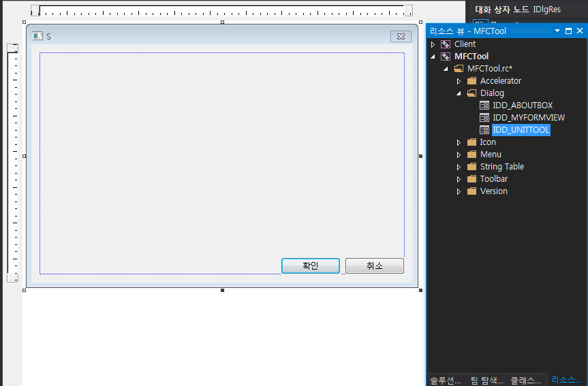Expand the Accelerator folder
This screenshot has height=386, width=588.
(x=459, y=81)
